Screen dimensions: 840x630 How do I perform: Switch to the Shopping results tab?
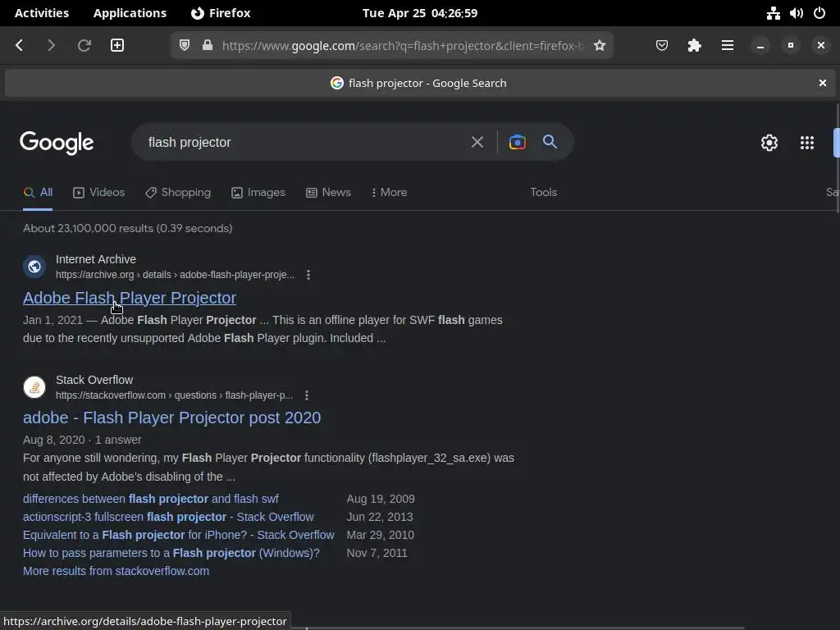178,192
